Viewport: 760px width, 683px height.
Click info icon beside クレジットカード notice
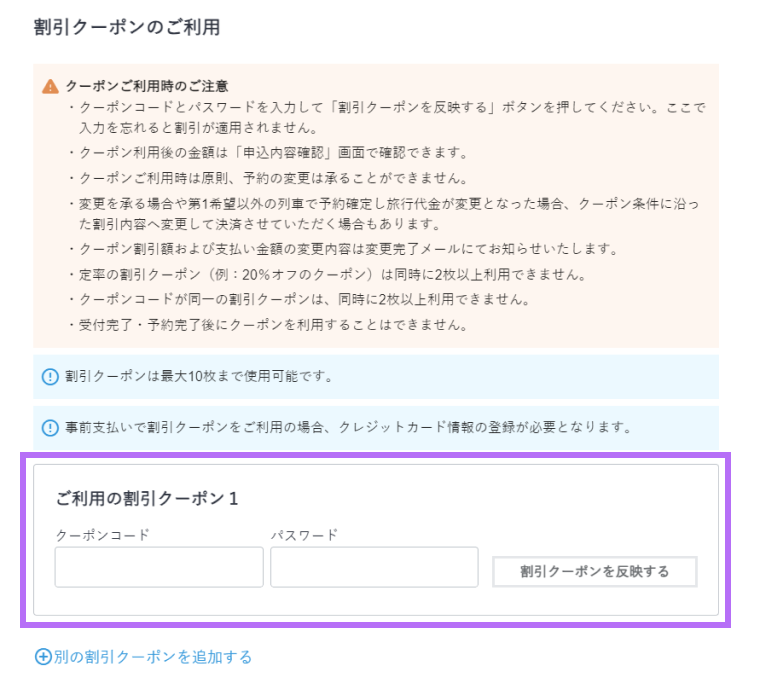tap(50, 428)
